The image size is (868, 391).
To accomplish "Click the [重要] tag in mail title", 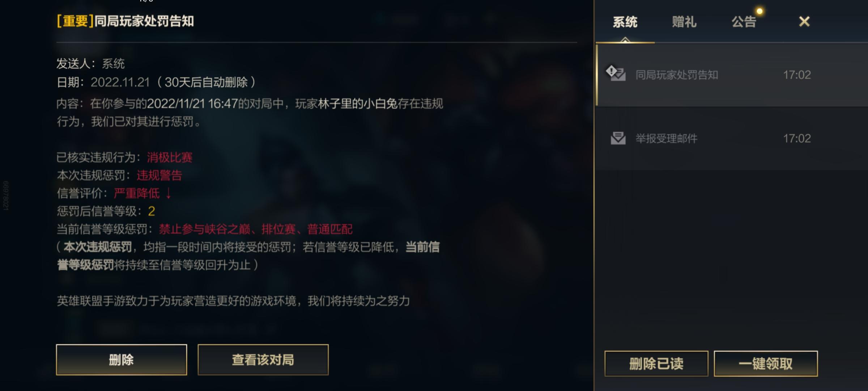I will [75, 21].
